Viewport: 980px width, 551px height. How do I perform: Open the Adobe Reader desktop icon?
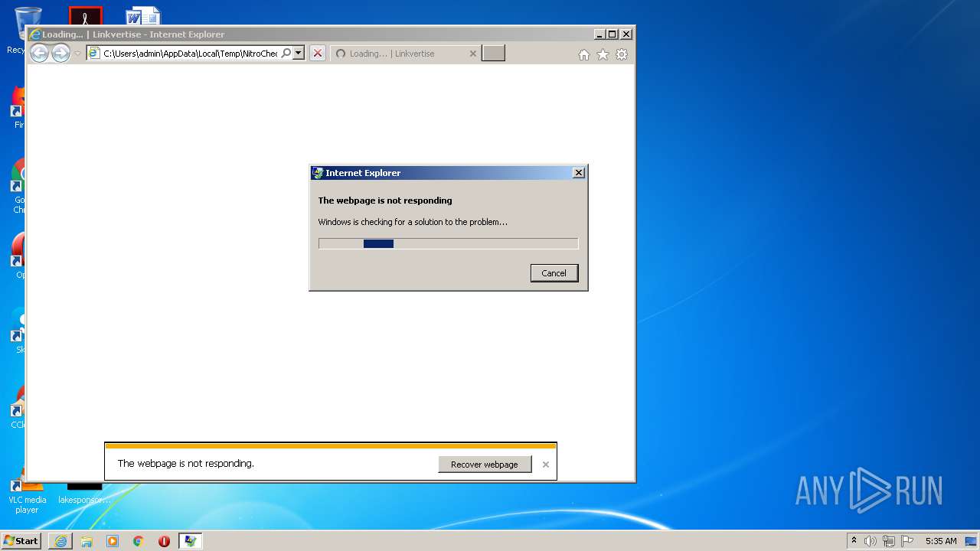85,15
